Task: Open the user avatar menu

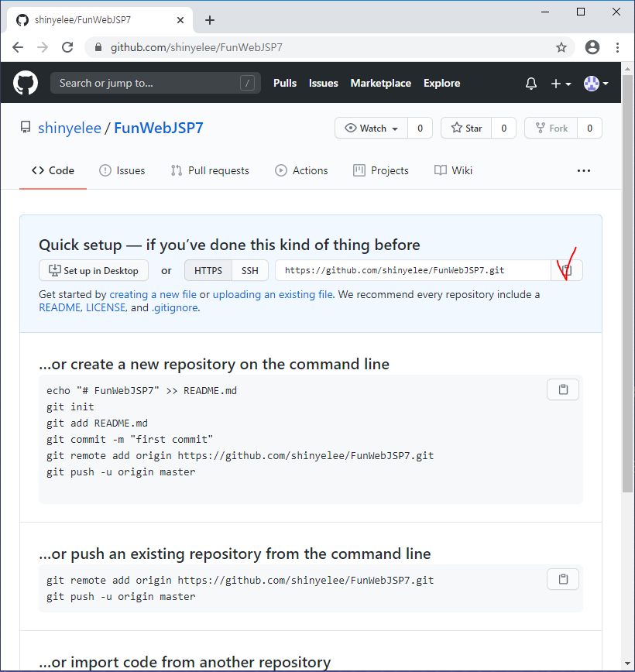Action: click(x=596, y=83)
